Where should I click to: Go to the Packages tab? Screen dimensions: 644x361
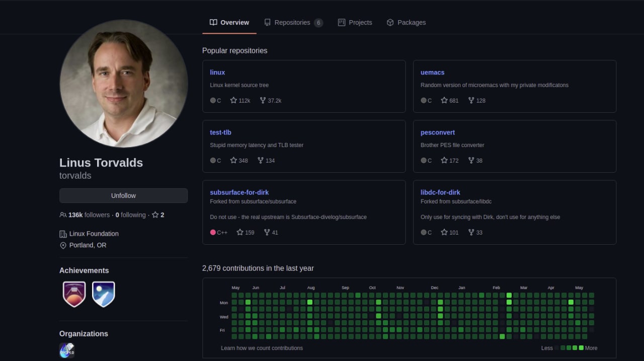coord(406,23)
